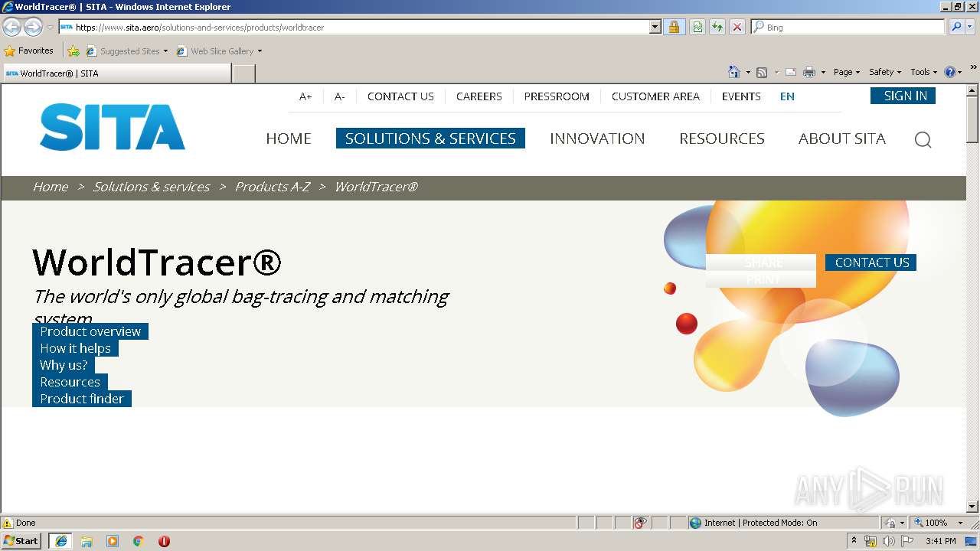
Task: Open the HOME navigation item
Action: point(289,139)
